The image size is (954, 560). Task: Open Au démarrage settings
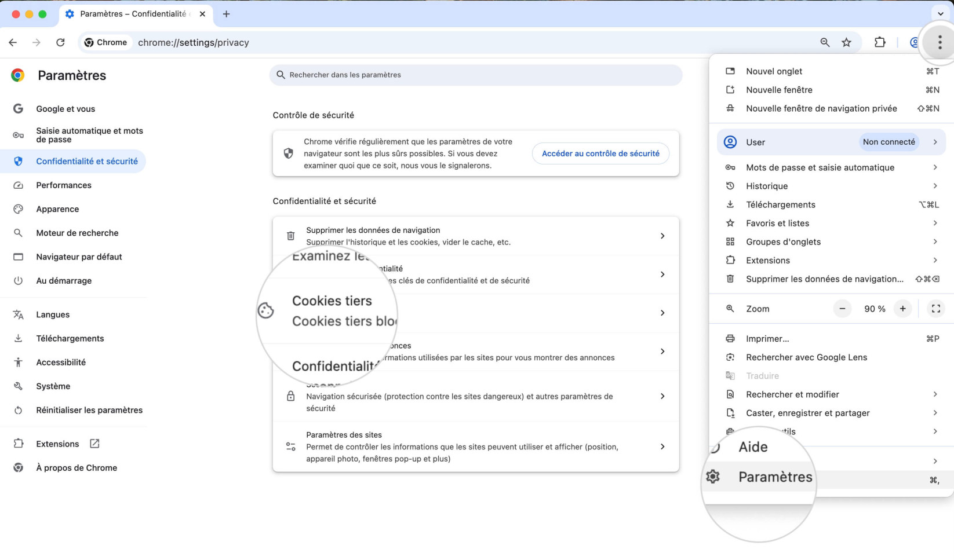pos(74,281)
